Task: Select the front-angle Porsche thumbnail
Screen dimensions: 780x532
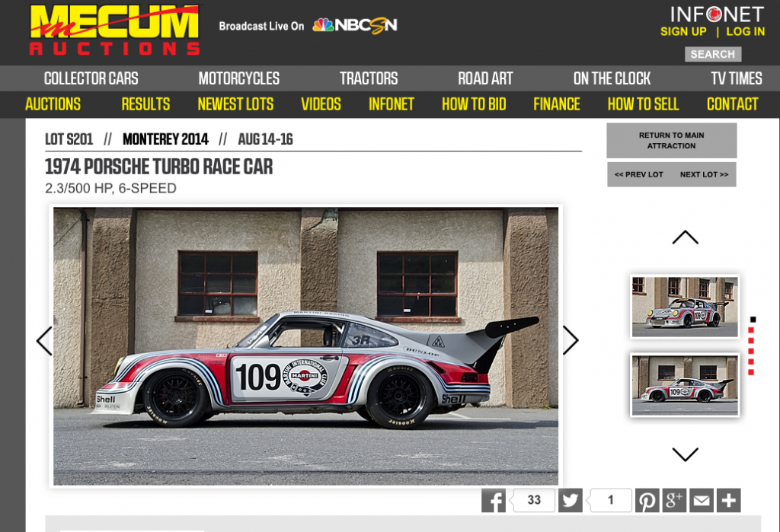Action: pos(685,306)
